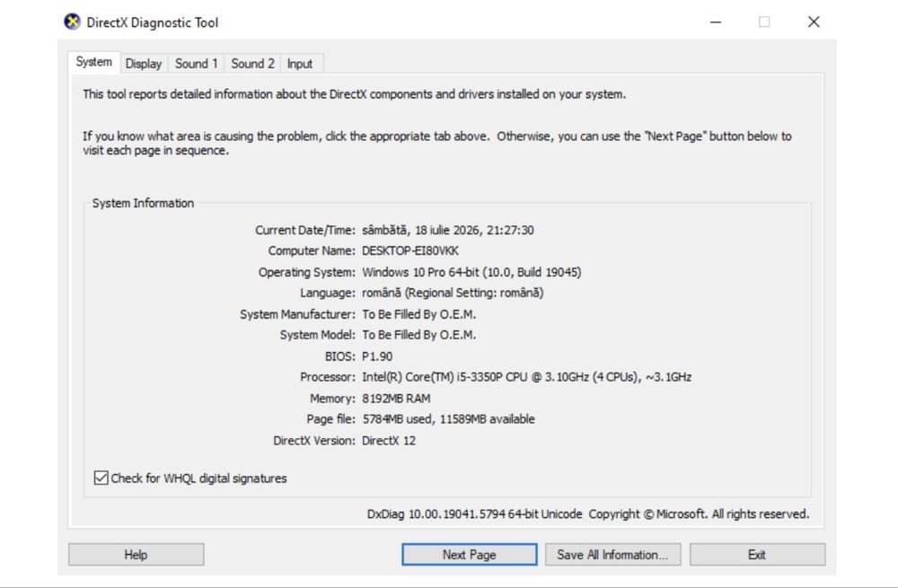Viewport: 898px width, 588px height.
Task: Toggle Check for WHQL digital signatures checkbox
Action: point(101,478)
